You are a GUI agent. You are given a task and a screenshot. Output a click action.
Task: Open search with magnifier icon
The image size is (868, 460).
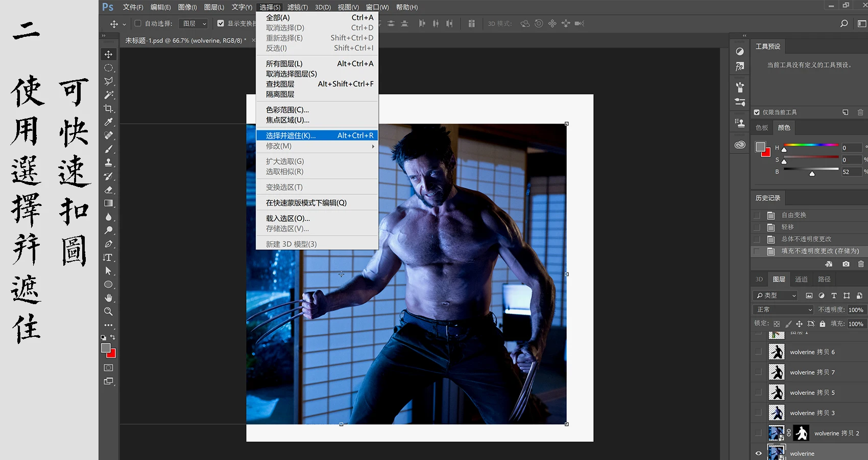844,24
